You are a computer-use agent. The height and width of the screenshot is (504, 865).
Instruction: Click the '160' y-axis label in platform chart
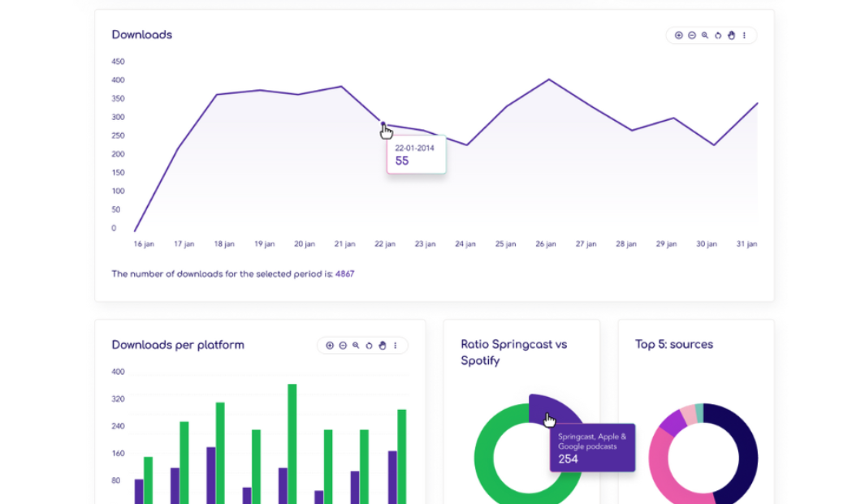coord(118,453)
